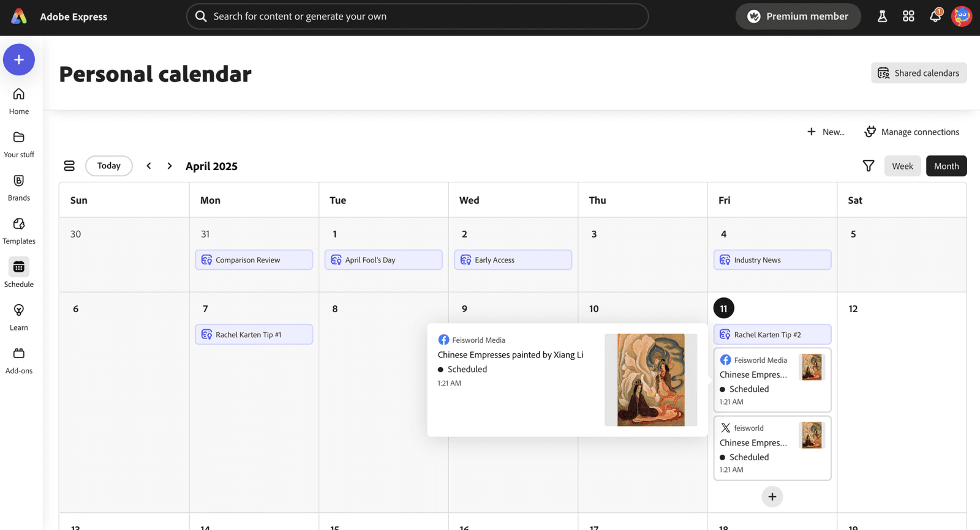Click date 30 cell number
980x530 pixels.
[75, 234]
